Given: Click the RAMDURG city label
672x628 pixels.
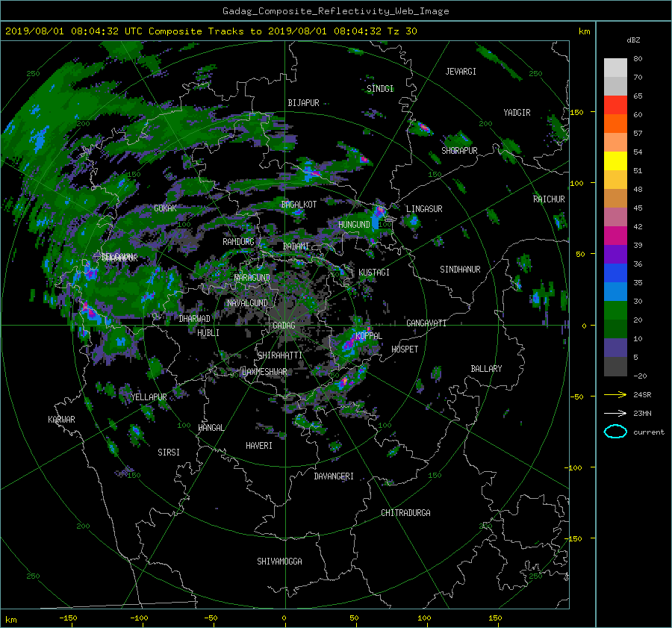Looking at the screenshot, I should pos(238,242).
